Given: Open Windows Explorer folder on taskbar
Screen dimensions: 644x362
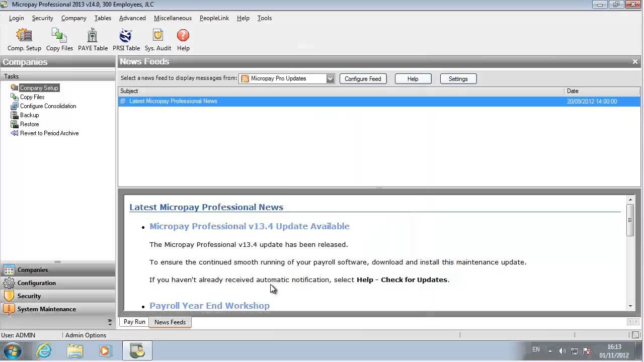Looking at the screenshot, I should pyautogui.click(x=74, y=350).
